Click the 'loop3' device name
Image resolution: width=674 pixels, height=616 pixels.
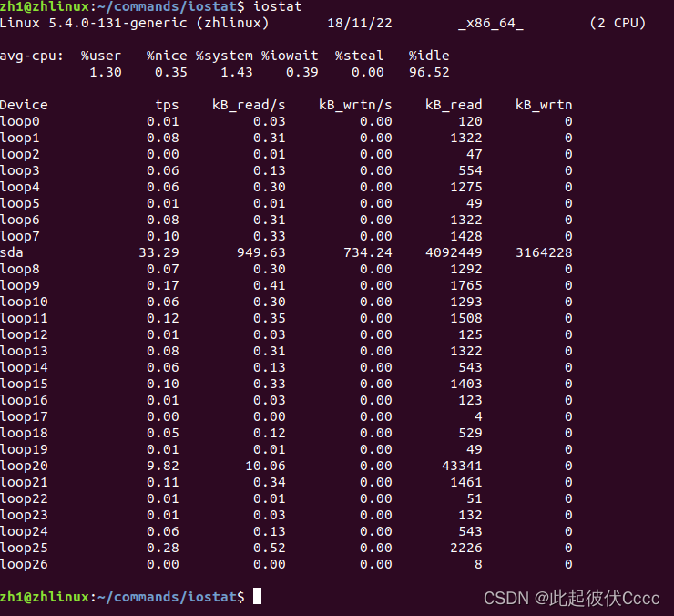(20, 170)
